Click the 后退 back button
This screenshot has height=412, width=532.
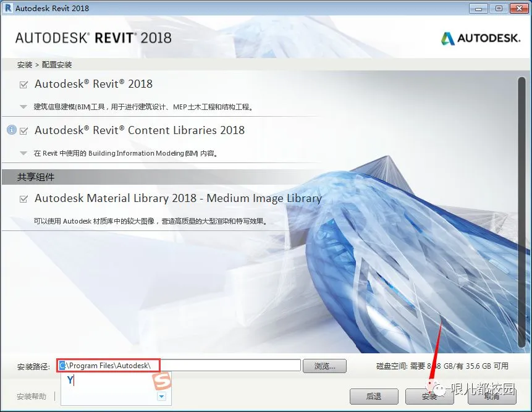pos(374,396)
